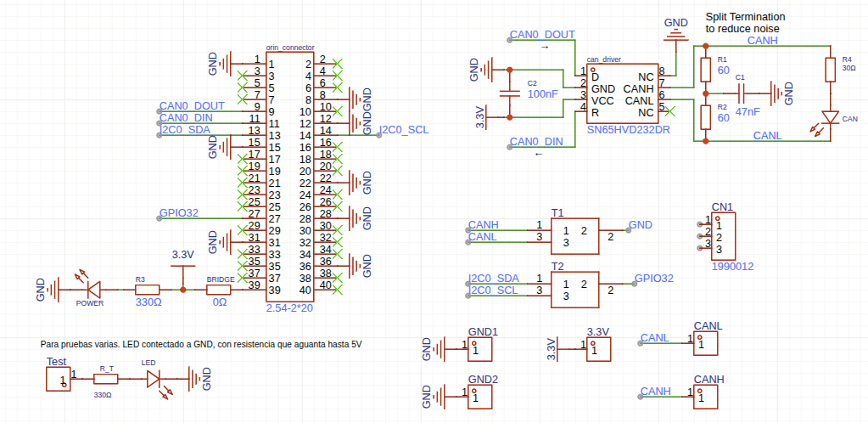Select capacitor C2 symbol

(x=509, y=93)
